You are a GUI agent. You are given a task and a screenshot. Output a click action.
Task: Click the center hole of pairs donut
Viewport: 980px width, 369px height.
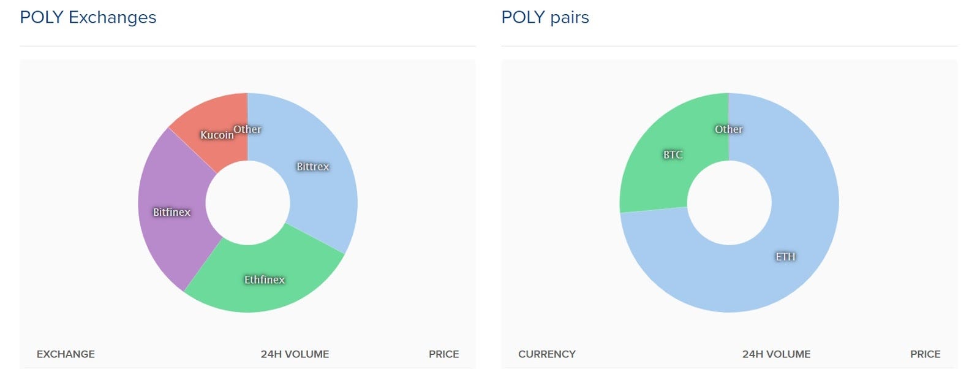pyautogui.click(x=729, y=203)
